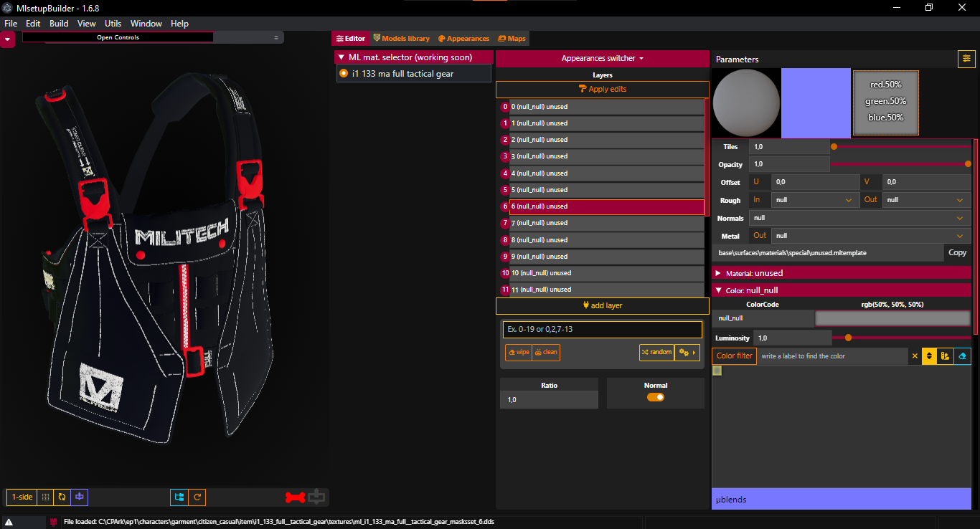The image size is (980, 529).
Task: Open the parameters settings sliders icon
Action: click(966, 59)
